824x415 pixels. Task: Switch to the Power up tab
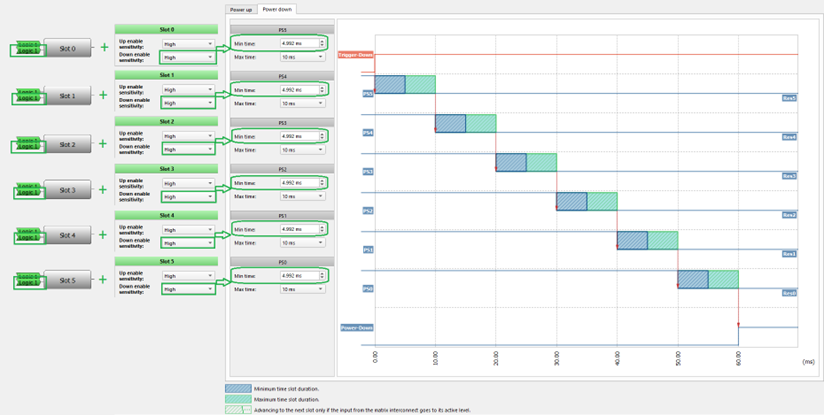pyautogui.click(x=241, y=9)
